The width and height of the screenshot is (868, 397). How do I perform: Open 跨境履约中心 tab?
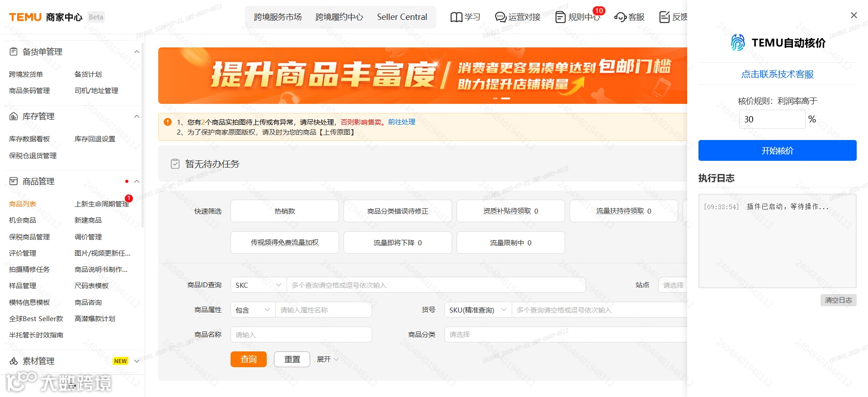tap(339, 17)
